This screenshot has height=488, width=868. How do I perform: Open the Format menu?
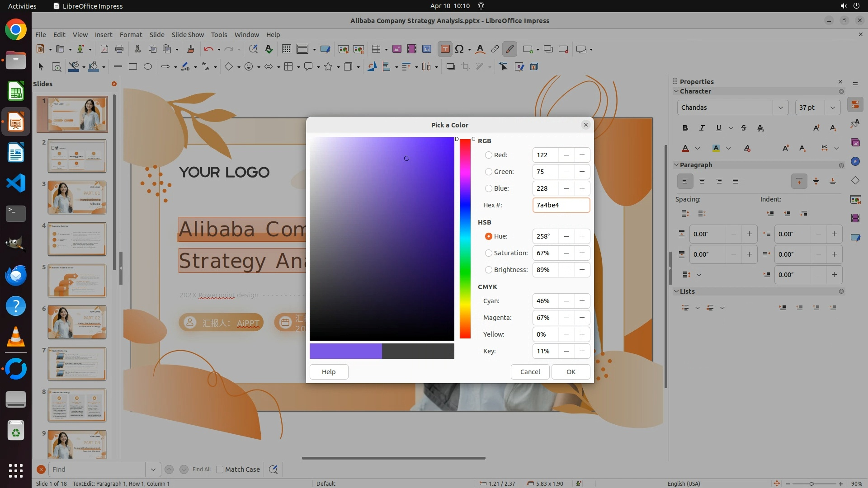coord(131,35)
